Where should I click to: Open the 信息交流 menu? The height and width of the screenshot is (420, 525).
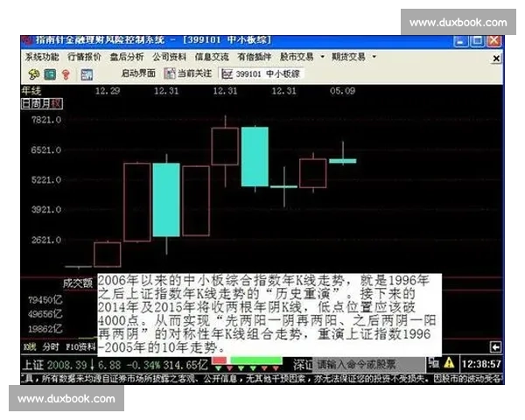click(212, 57)
